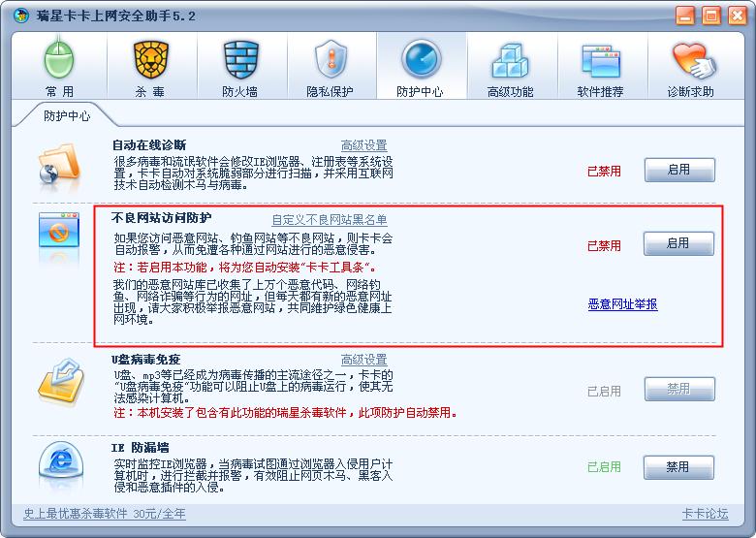
Task: Click the U盘病毒免疫 drive icon
Action: pyautogui.click(x=61, y=381)
